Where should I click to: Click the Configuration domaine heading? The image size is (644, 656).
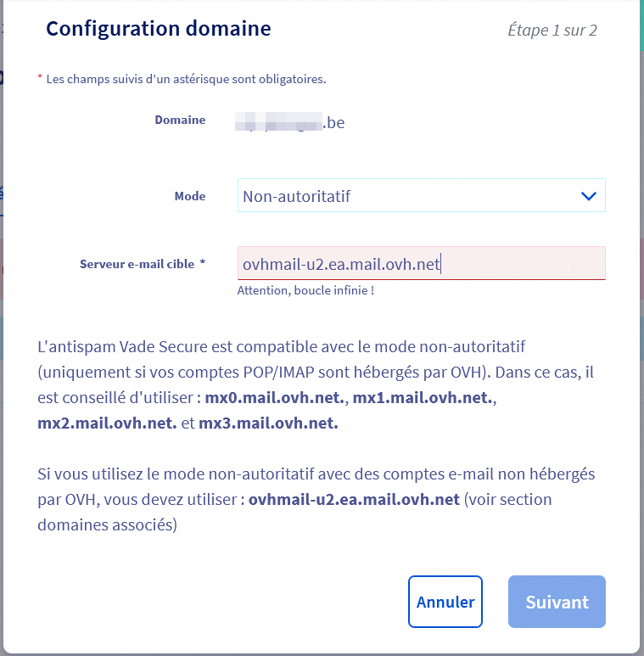159,29
